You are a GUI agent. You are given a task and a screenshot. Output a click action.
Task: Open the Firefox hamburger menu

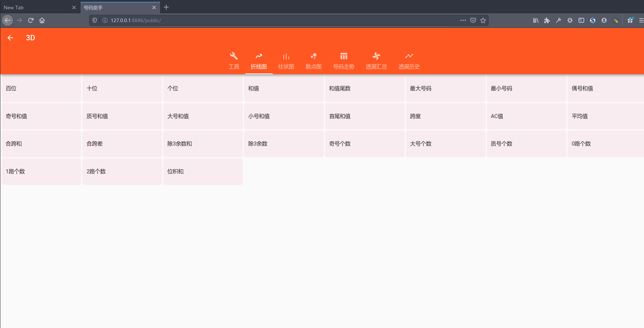(x=641, y=20)
